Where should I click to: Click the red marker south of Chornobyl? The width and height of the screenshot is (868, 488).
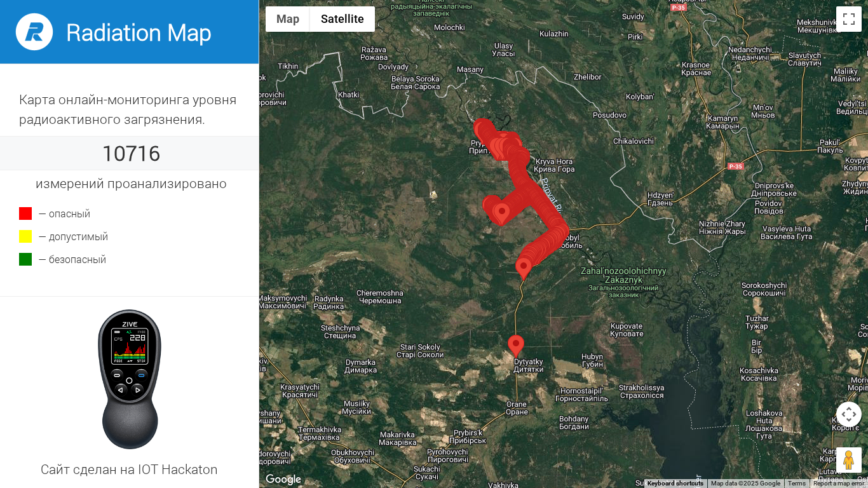[x=524, y=269]
